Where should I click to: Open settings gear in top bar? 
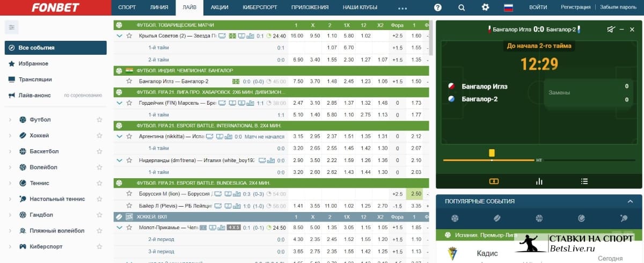pyautogui.click(x=485, y=8)
